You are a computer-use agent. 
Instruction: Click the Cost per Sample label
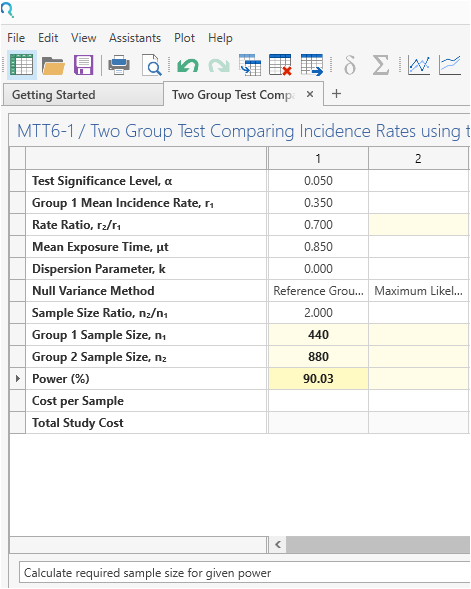(x=78, y=401)
